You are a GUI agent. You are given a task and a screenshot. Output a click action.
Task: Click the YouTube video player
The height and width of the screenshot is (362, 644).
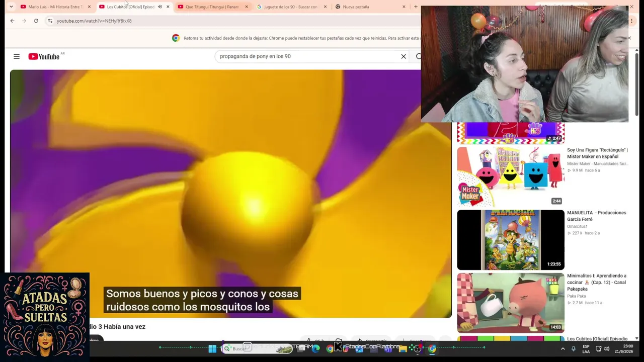point(230,194)
